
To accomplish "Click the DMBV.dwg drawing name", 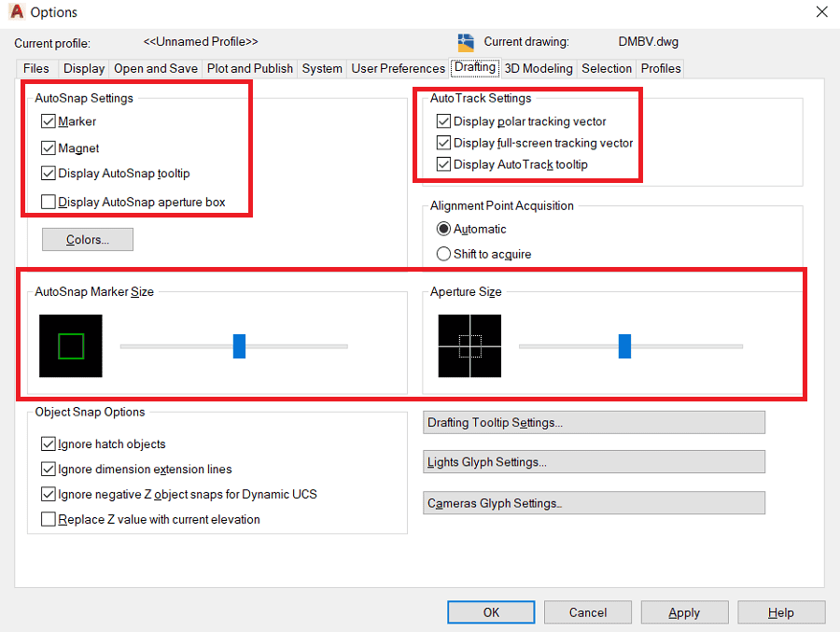I will 649,42.
